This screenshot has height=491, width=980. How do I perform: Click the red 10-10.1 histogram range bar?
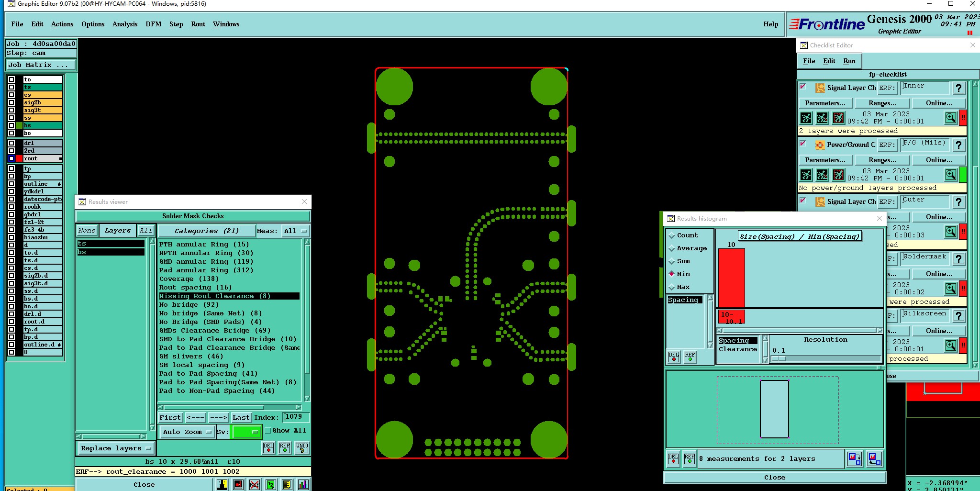tap(731, 317)
